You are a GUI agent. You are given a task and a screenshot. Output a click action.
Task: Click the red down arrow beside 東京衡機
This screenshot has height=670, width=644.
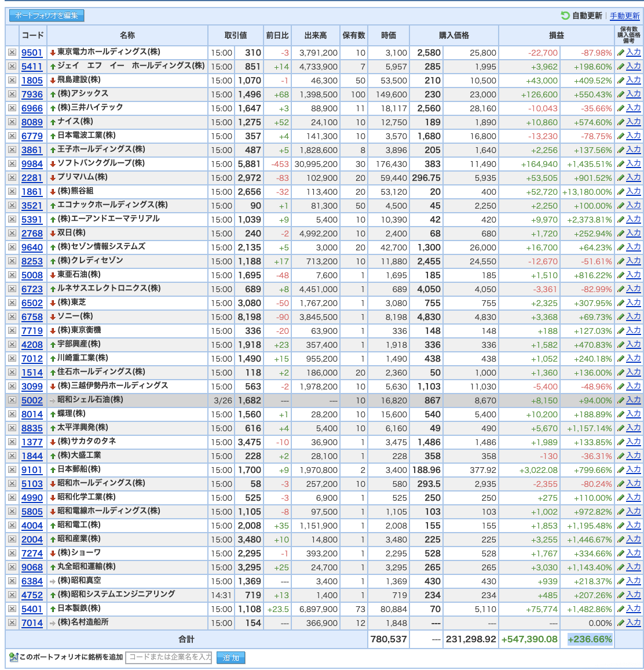53,331
